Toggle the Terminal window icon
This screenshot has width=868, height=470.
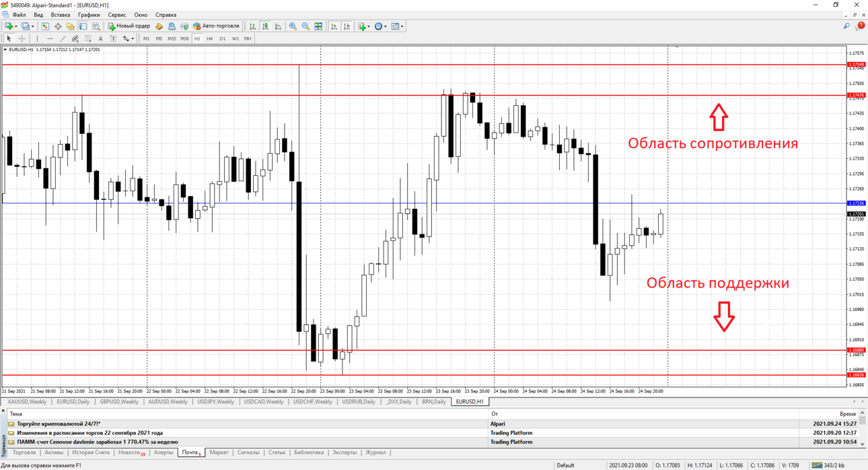click(83, 26)
